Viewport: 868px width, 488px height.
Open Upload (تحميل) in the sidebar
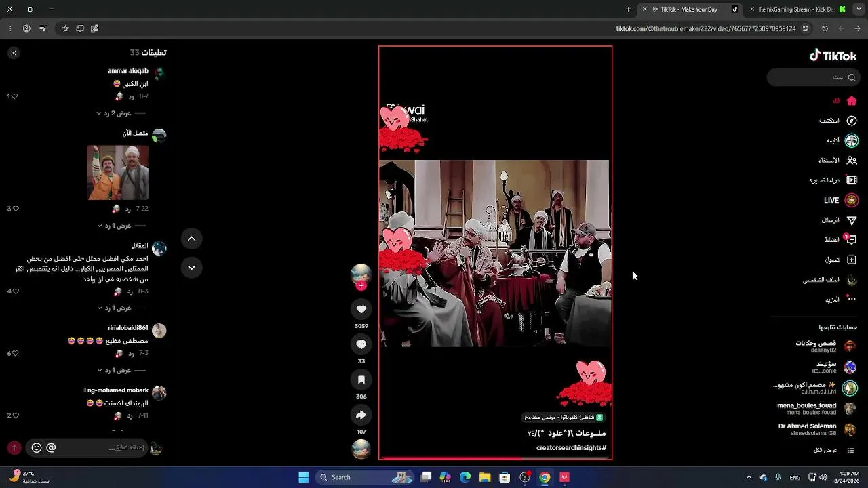(x=841, y=260)
